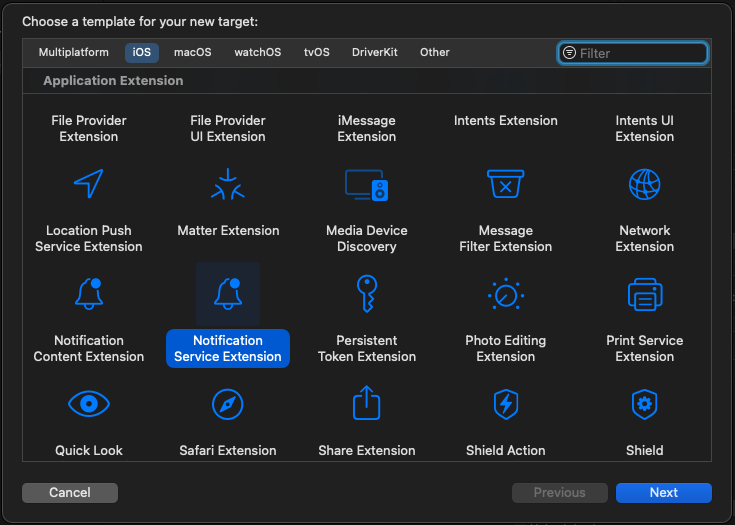
Task: Pick the Photo Editing Extension icon
Action: click(506, 294)
